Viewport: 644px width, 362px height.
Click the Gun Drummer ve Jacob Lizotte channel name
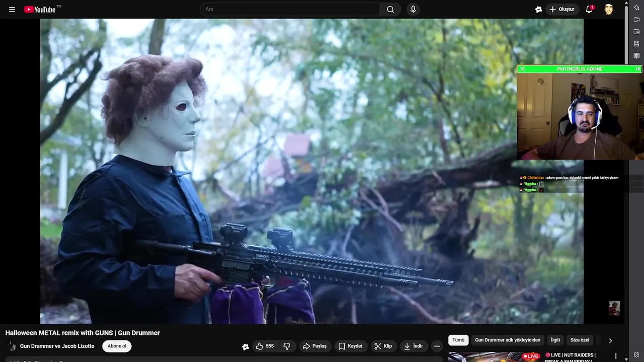(x=57, y=346)
